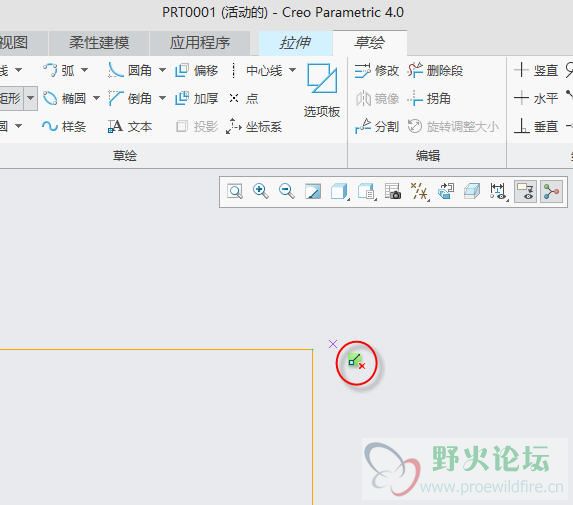Toggle the perspective view box icon

pos(472,191)
